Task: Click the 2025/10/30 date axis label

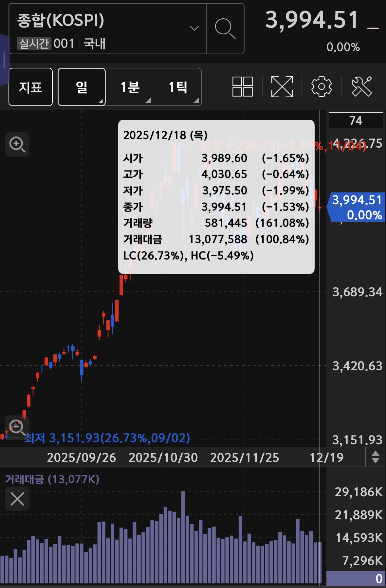Action: point(163,457)
